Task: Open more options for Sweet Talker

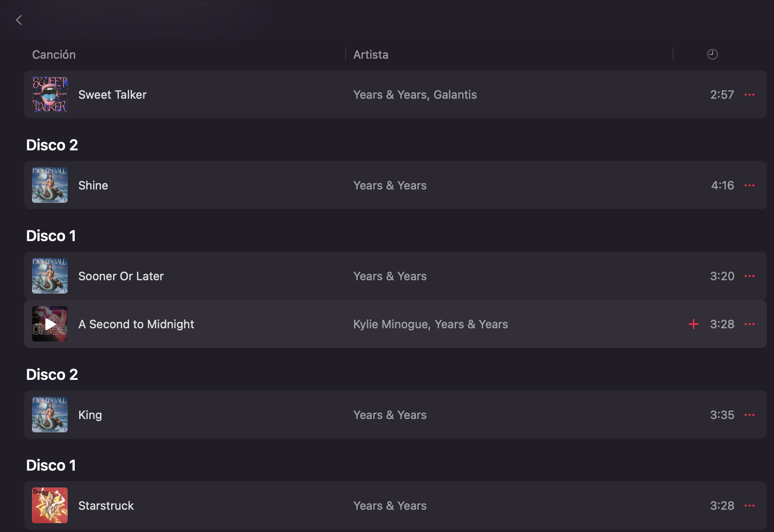Action: 750,95
